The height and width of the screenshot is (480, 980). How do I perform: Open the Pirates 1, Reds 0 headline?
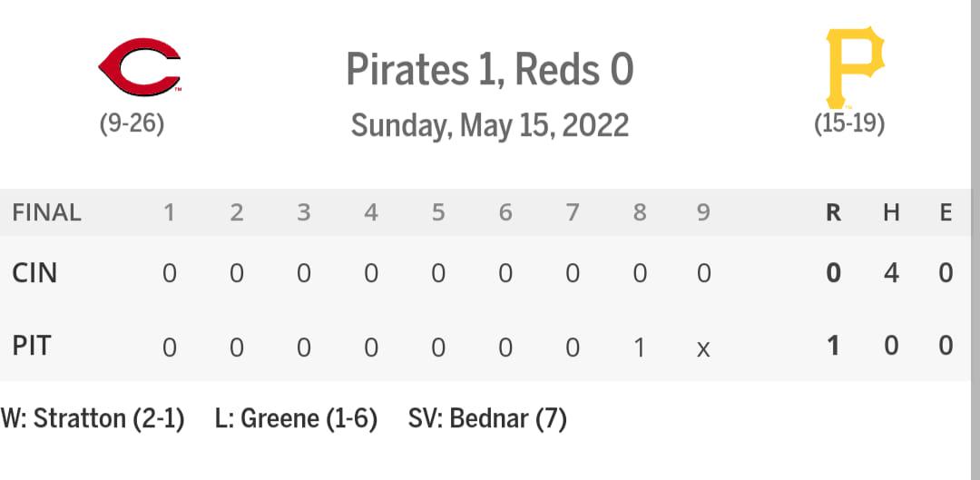[x=490, y=69]
